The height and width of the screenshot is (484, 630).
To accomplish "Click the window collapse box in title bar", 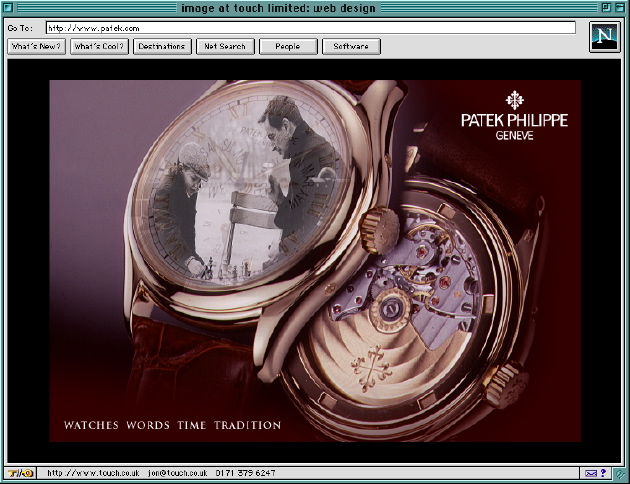I will (620, 8).
